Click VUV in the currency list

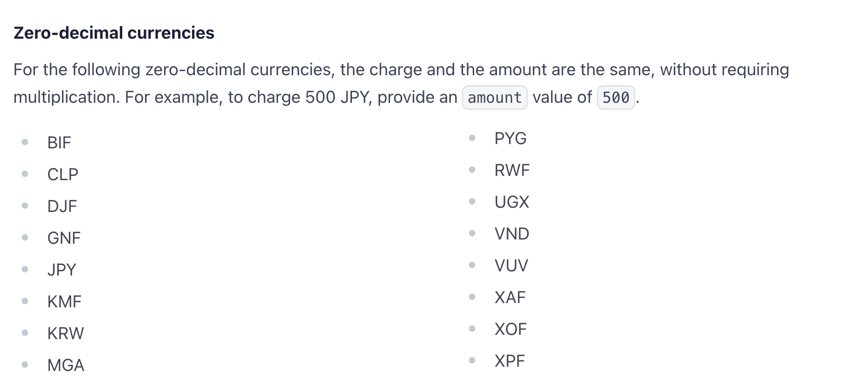[x=511, y=265]
